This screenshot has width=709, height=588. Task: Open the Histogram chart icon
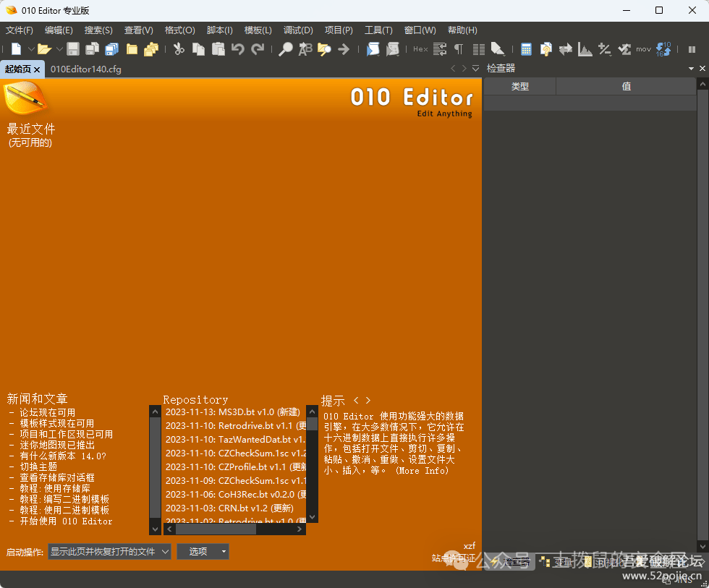tap(585, 48)
